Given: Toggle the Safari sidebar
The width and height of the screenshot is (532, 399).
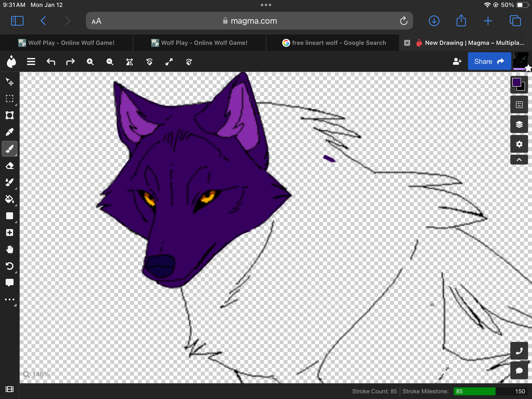Looking at the screenshot, I should pos(17,21).
